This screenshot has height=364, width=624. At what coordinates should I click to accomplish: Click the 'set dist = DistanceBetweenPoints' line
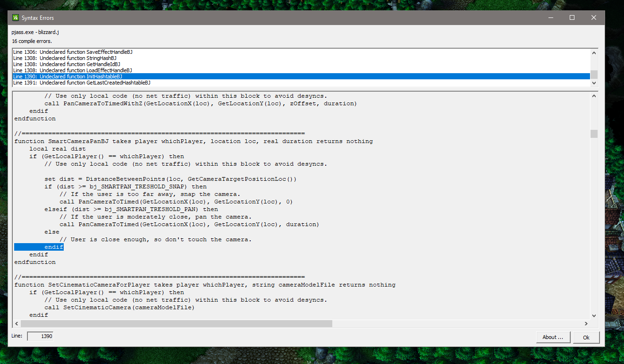tap(170, 179)
